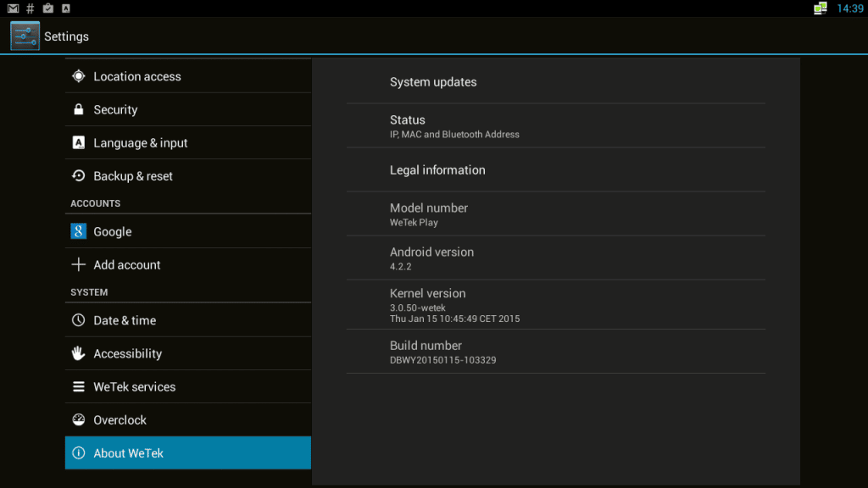Tap the Kernel version row
The height and width of the screenshot is (488, 868).
coord(556,305)
